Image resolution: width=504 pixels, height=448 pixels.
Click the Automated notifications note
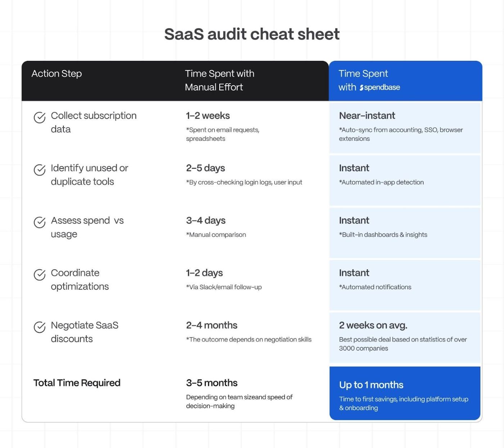(x=375, y=287)
